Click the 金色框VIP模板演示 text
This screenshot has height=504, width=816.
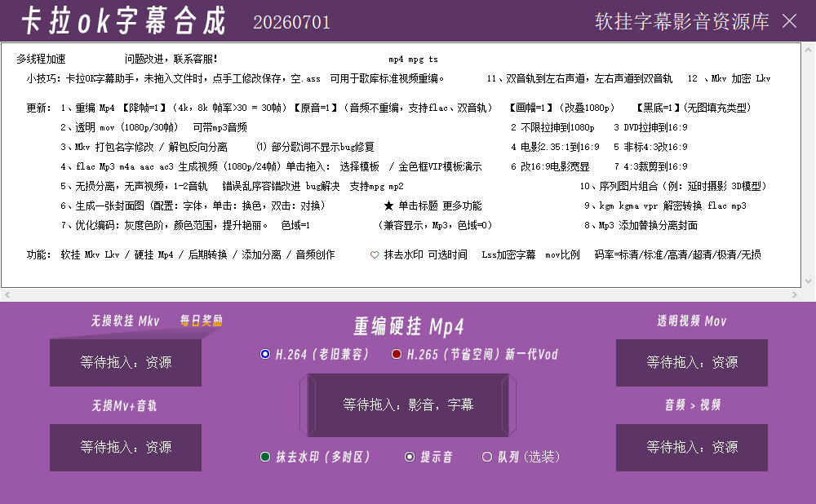tap(441, 166)
